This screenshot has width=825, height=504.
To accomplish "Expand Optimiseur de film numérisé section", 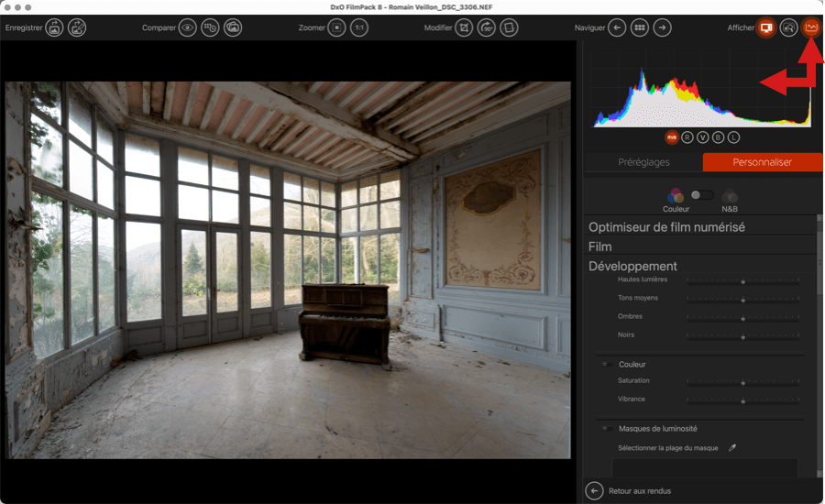I will tap(666, 226).
